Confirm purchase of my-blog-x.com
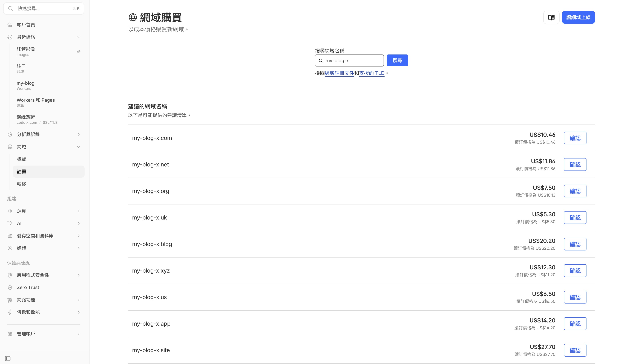The height and width of the screenshot is (364, 633). [575, 138]
